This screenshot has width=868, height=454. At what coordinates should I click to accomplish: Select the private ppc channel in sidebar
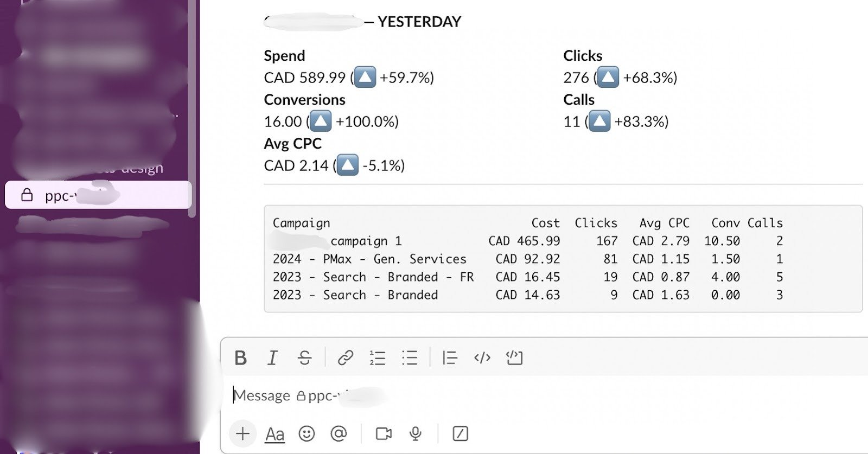(98, 195)
